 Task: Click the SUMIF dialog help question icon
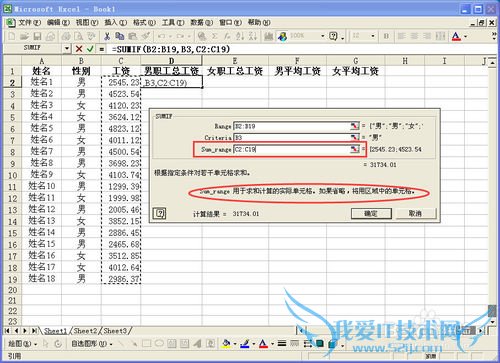click(x=159, y=213)
